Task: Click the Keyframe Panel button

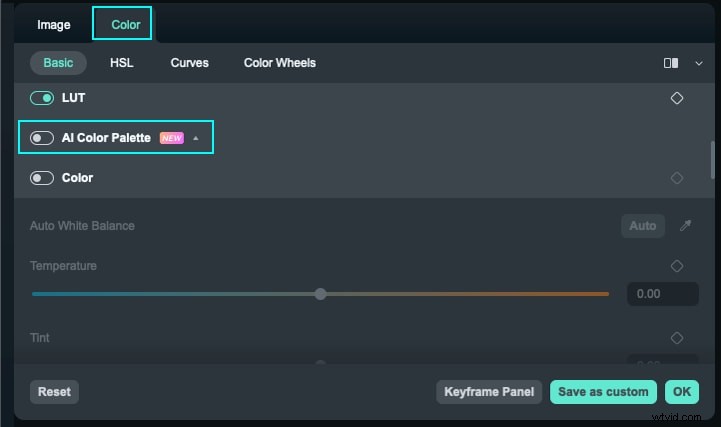Action: [x=489, y=392]
